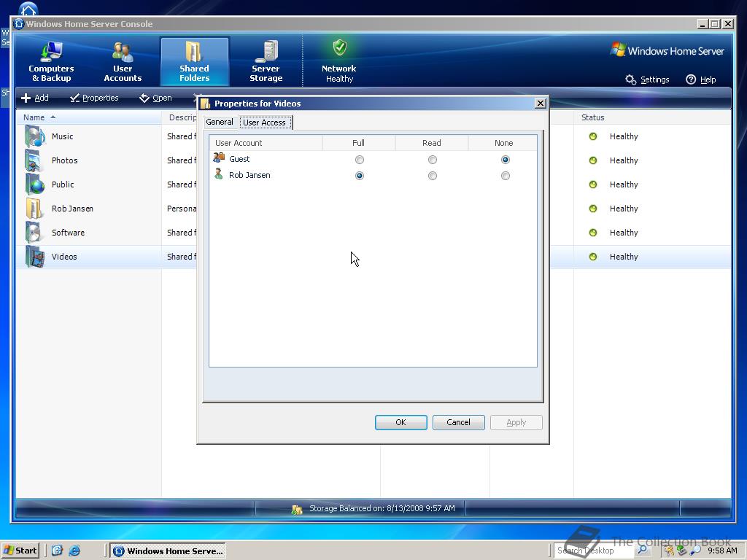Image resolution: width=747 pixels, height=560 pixels.
Task: Set Guest access to None
Action: click(505, 160)
